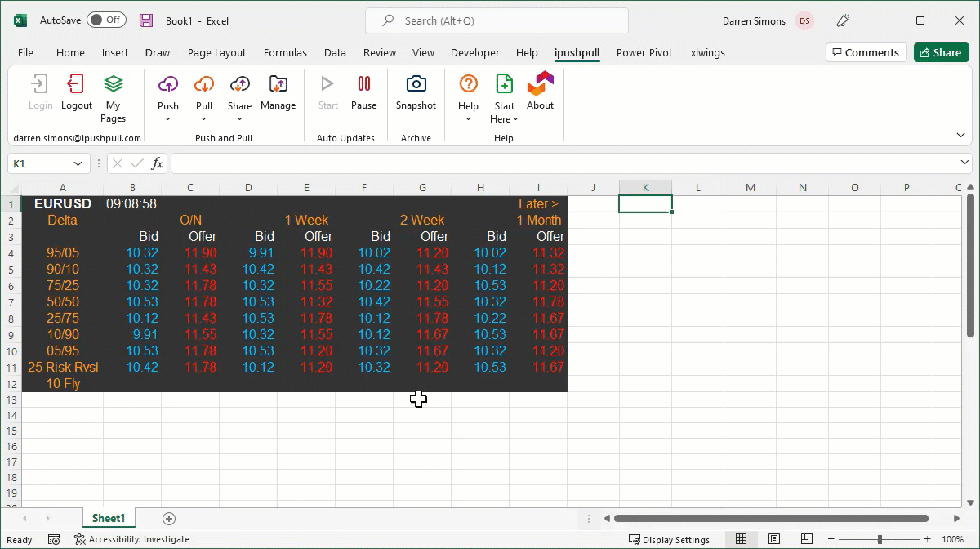Open the Developer tab
The width and height of the screenshot is (980, 549).
click(x=475, y=52)
